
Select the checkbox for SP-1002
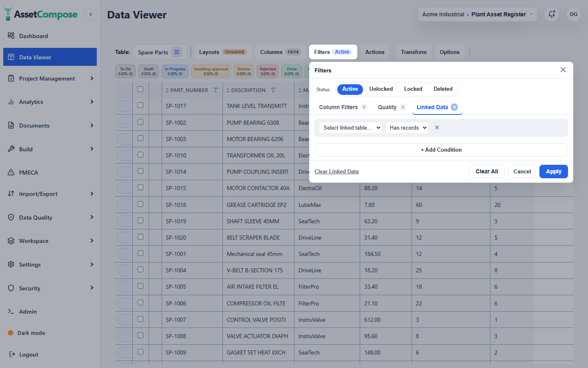(140, 122)
